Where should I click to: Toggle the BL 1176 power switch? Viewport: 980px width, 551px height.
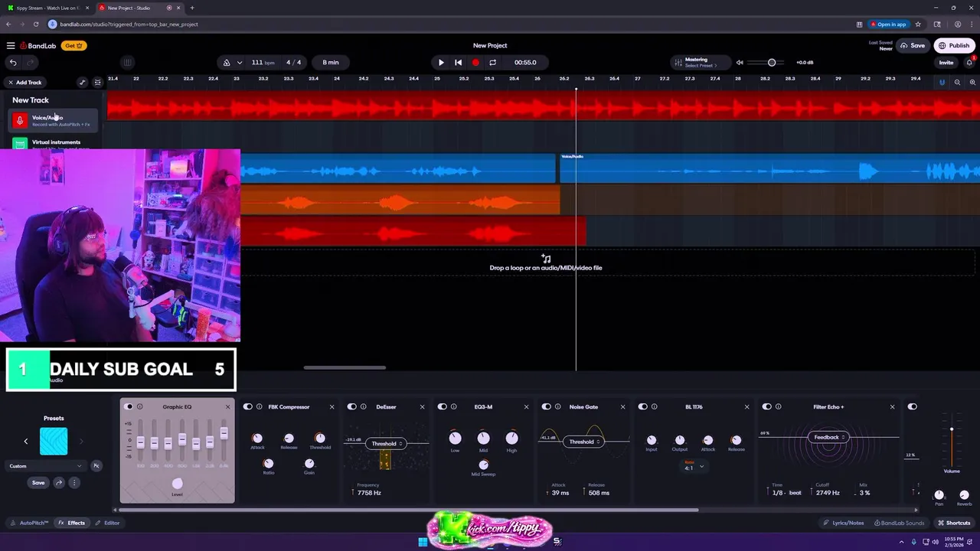point(643,407)
